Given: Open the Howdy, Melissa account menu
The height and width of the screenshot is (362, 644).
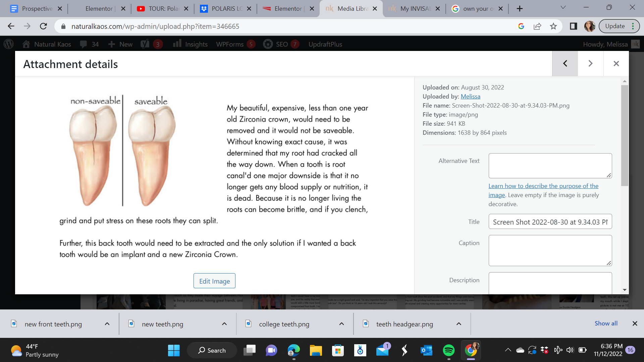Looking at the screenshot, I should (611, 44).
